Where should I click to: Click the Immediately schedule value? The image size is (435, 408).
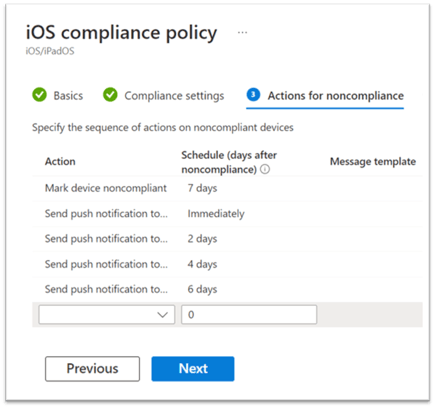(x=216, y=214)
